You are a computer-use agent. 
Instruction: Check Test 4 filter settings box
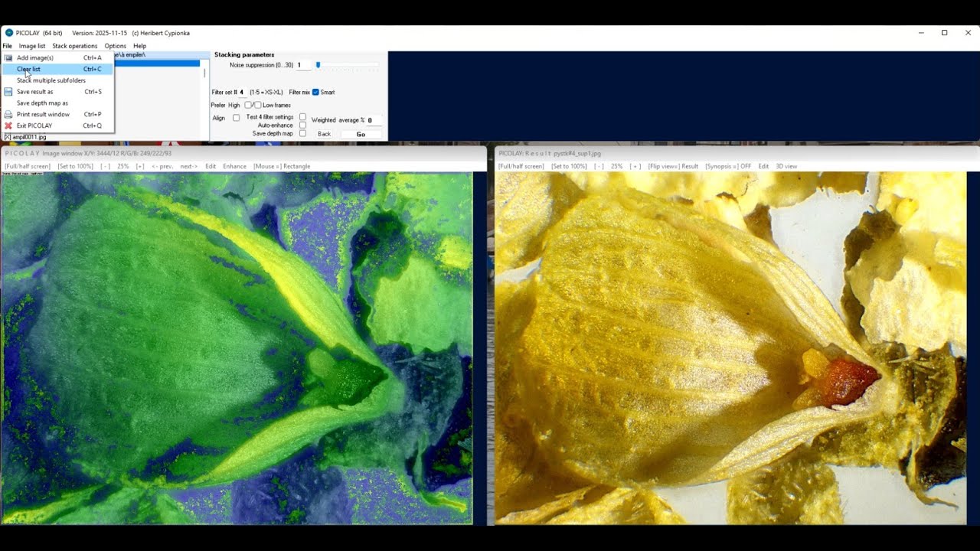pyautogui.click(x=302, y=117)
